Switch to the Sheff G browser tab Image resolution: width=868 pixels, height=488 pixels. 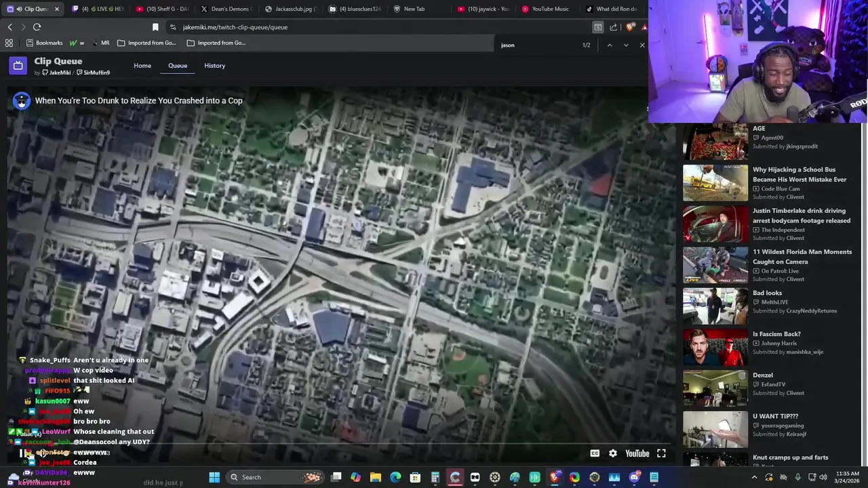[162, 9]
